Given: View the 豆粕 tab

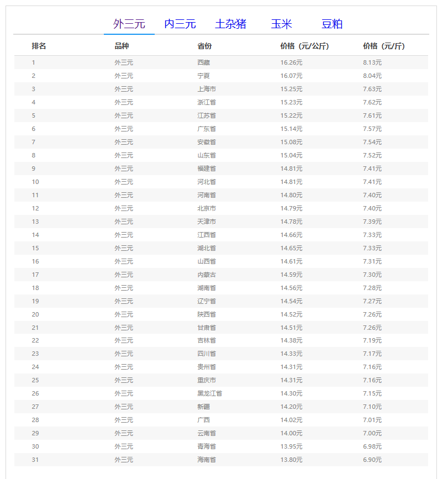Looking at the screenshot, I should pos(332,24).
